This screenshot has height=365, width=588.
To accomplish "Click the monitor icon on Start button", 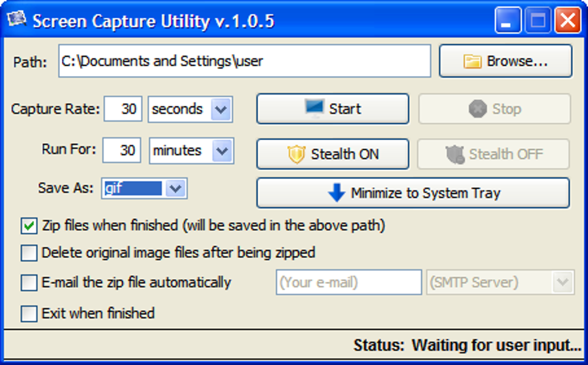I will tap(314, 108).
